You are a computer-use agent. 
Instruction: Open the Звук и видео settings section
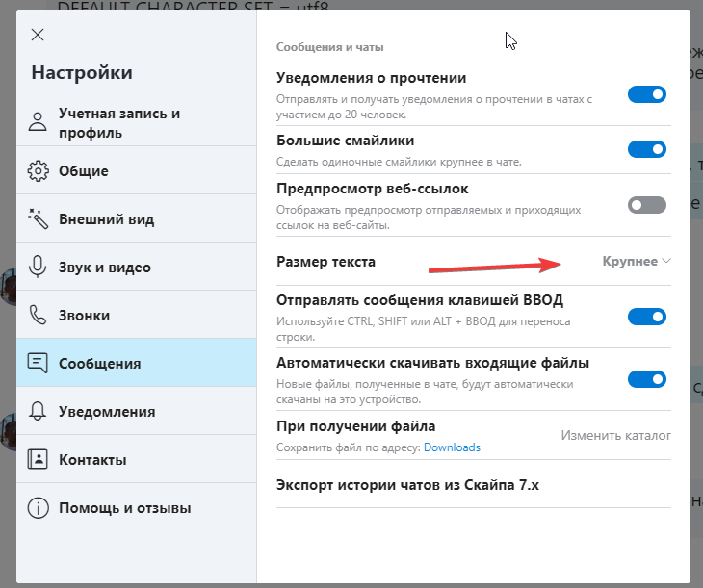click(104, 268)
